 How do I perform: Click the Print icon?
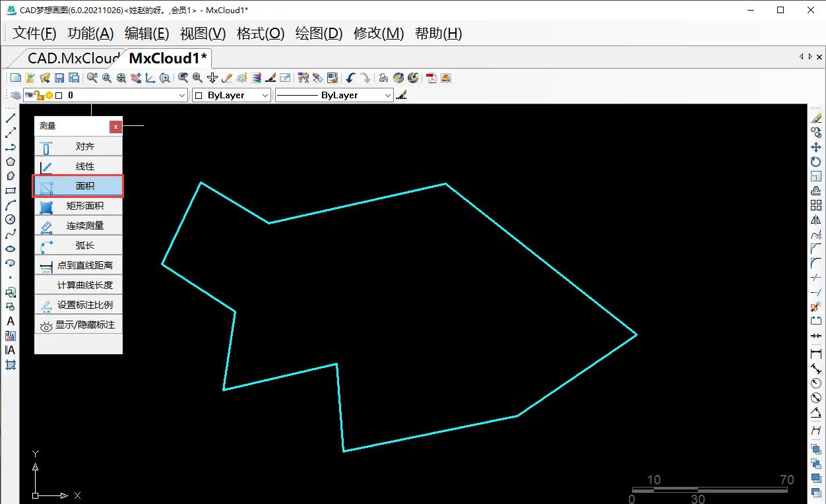click(x=383, y=78)
